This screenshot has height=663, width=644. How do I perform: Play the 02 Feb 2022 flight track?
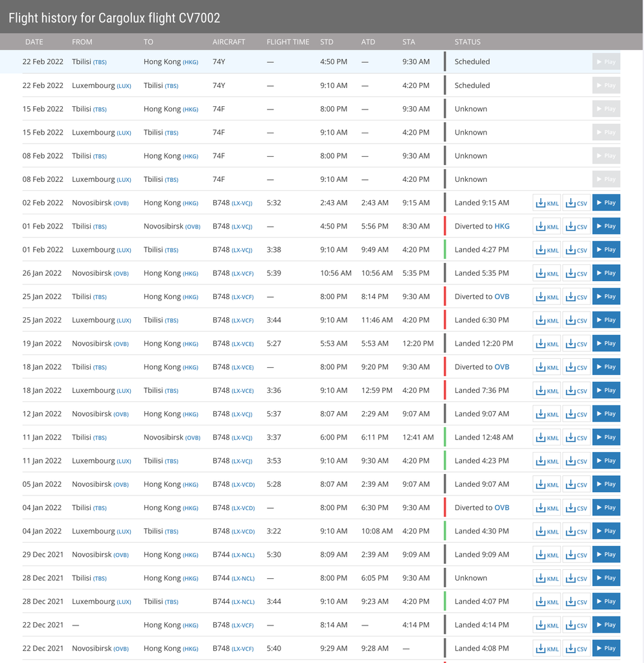[x=606, y=203]
